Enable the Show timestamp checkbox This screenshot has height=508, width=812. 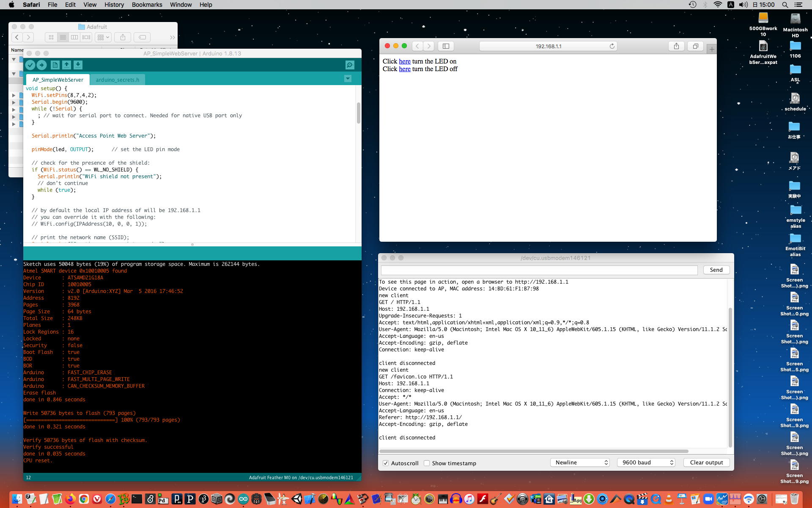point(427,463)
